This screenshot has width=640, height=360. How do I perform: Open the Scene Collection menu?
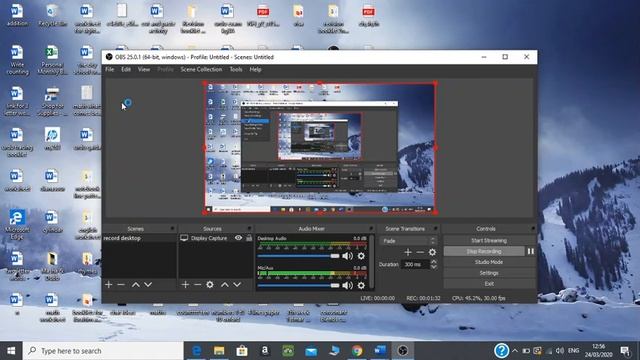click(x=201, y=69)
